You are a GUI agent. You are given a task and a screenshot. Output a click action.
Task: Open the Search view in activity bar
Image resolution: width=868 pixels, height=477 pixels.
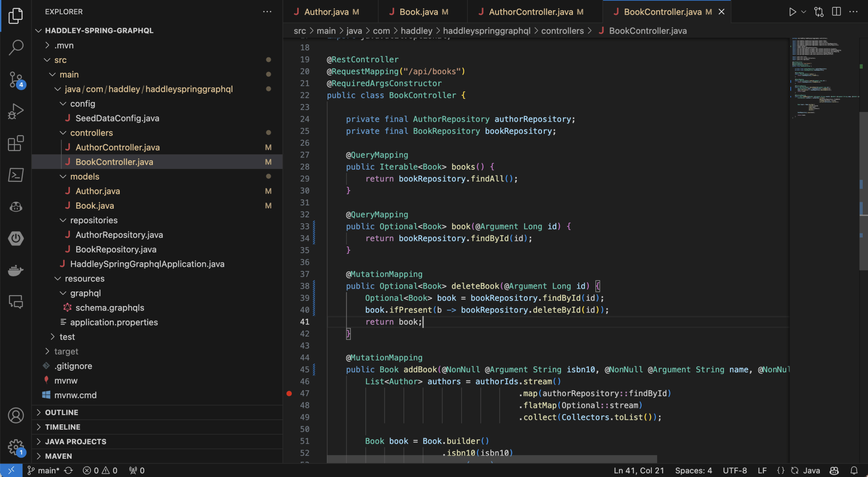point(16,47)
